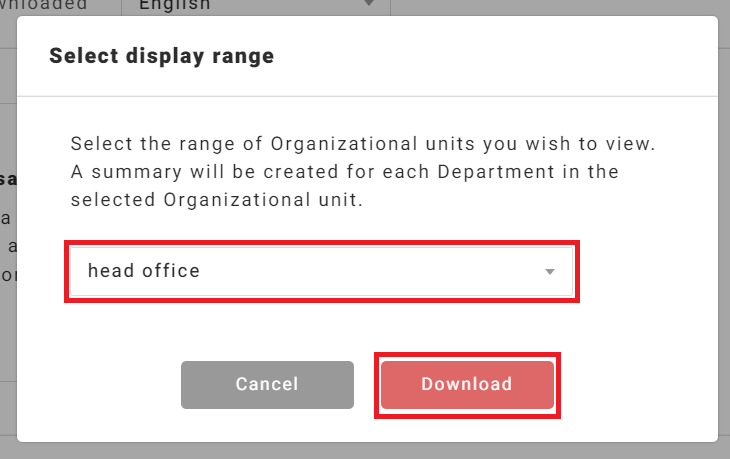This screenshot has height=459, width=730.
Task: Click the divider line under the dialog title
Action: (x=367, y=96)
